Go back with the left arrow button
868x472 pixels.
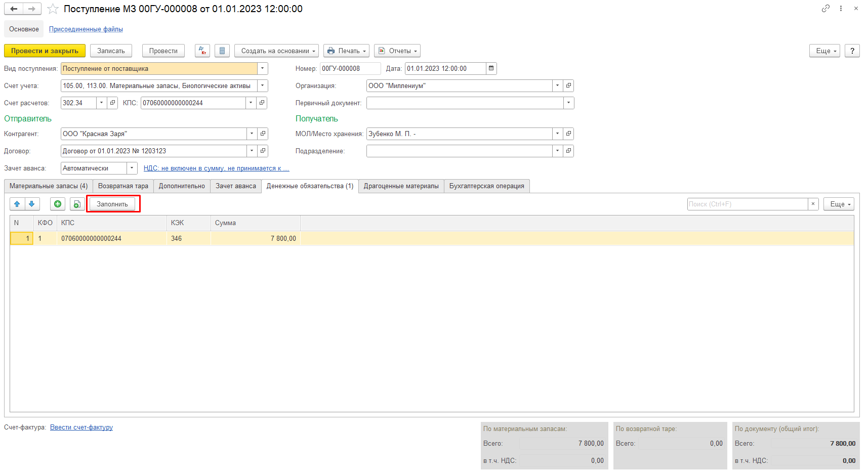(14, 9)
